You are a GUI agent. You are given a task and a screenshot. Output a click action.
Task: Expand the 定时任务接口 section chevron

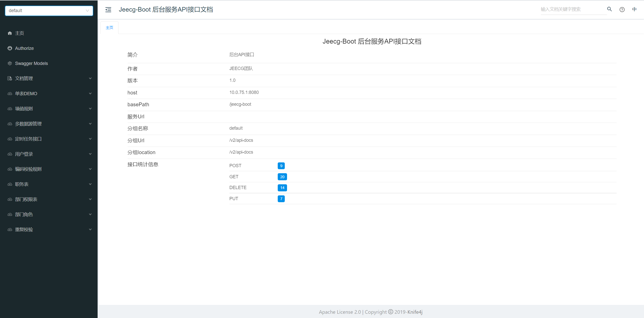point(90,139)
